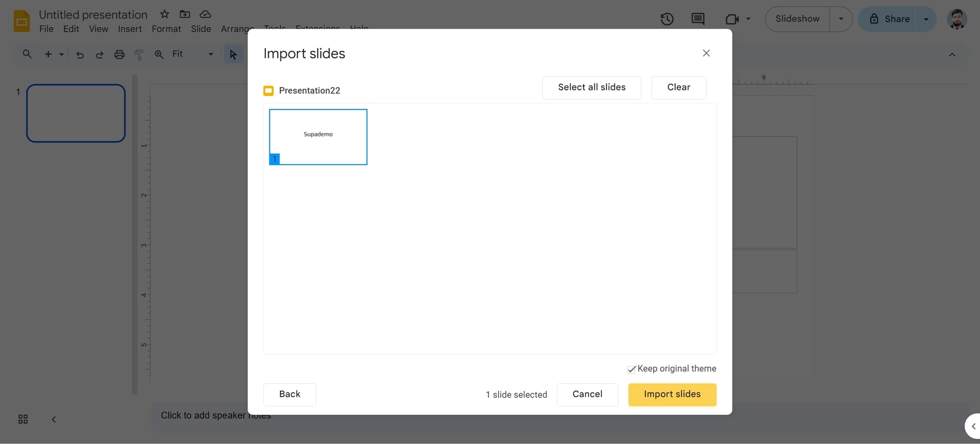This screenshot has height=444, width=980.
Task: Click the speaker notes area
Action: click(215, 415)
